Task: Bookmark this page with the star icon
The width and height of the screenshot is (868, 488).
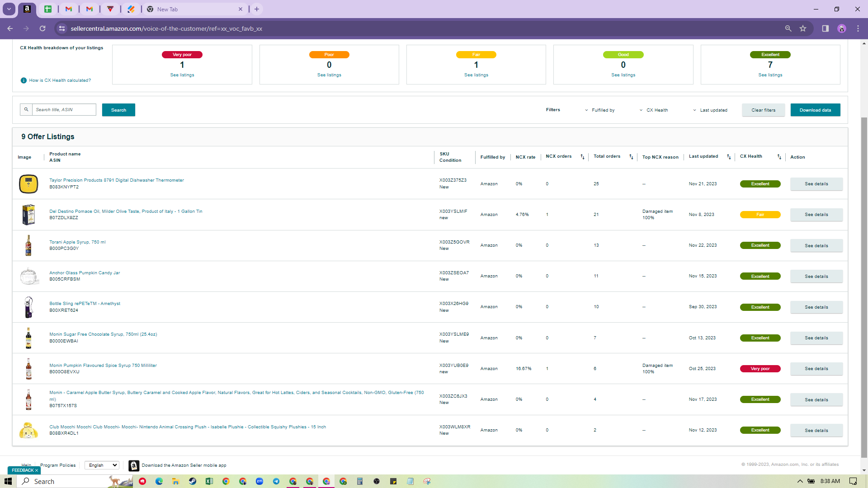Action: coord(803,28)
